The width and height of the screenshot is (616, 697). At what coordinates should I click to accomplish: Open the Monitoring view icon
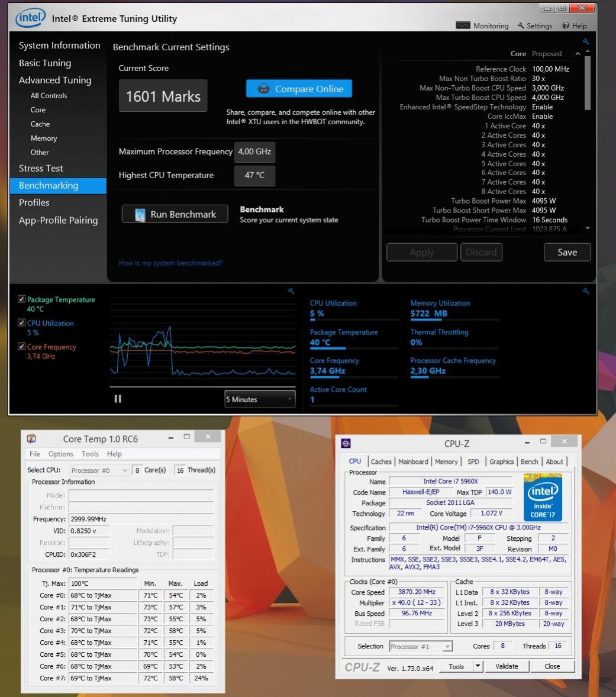[463, 25]
